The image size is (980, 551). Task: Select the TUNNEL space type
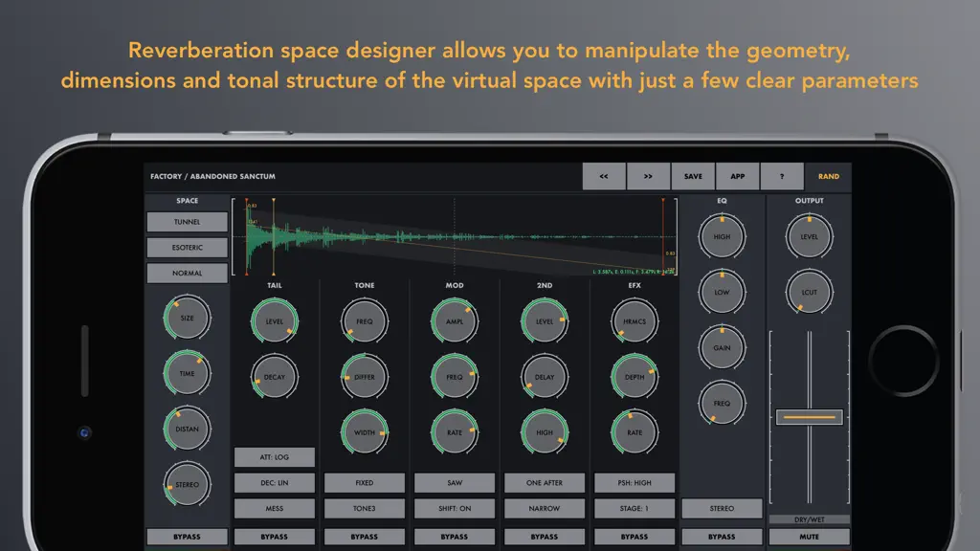pyautogui.click(x=187, y=222)
